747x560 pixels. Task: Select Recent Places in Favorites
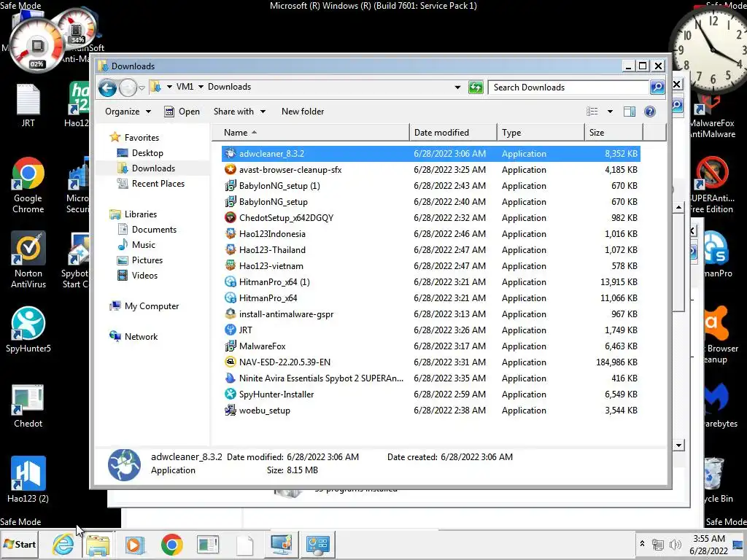(158, 183)
